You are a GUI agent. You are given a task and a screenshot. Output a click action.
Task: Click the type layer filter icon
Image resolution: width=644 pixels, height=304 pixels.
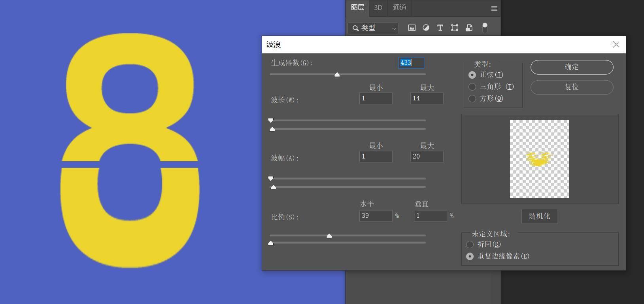440,28
